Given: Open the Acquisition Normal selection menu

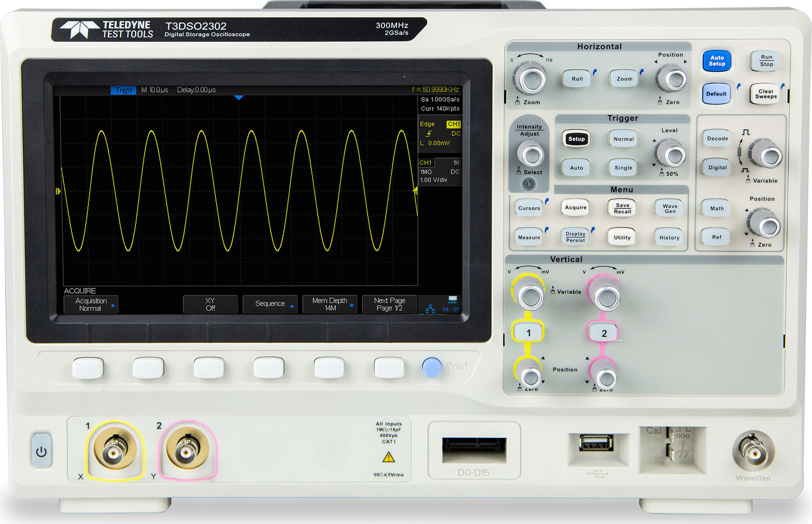Looking at the screenshot, I should [x=90, y=304].
